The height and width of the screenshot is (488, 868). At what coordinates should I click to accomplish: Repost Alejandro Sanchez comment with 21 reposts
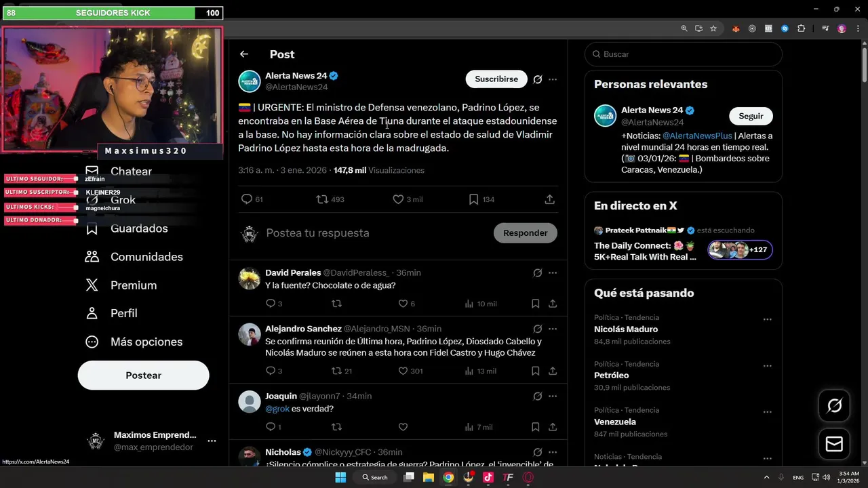pyautogui.click(x=336, y=371)
